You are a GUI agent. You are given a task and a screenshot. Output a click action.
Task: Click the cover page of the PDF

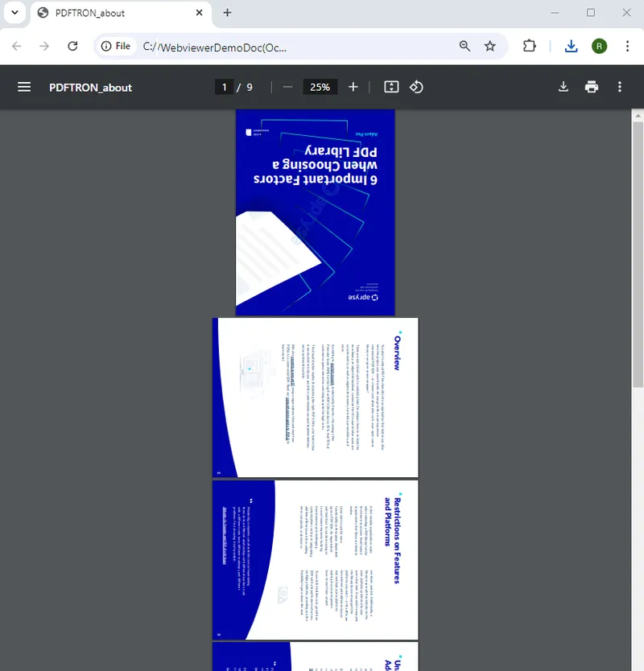[x=315, y=212]
